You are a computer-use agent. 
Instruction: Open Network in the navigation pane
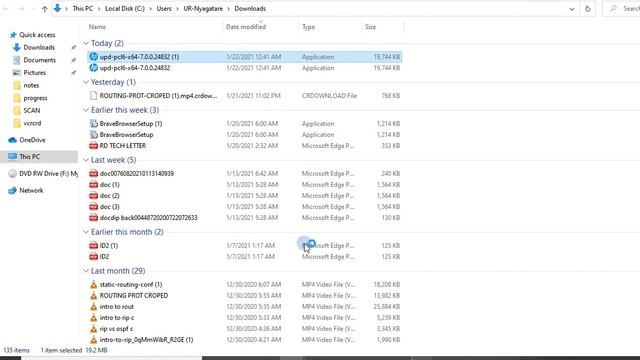click(x=31, y=191)
